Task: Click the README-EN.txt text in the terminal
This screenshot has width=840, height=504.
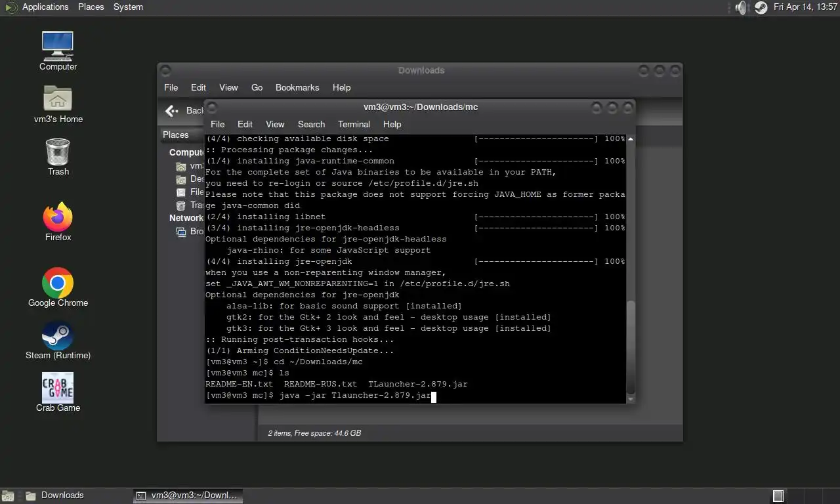Action: click(239, 384)
